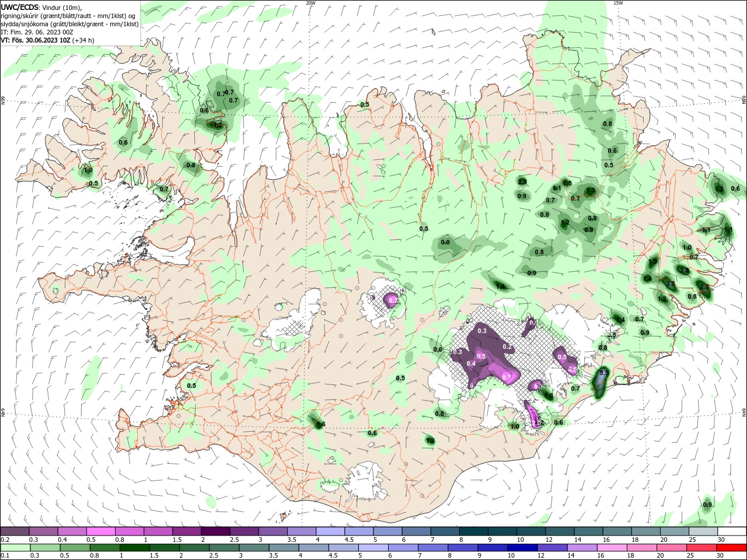Click the 'UWC/ECDS: Vindur (10m)' title text

[41, 7]
